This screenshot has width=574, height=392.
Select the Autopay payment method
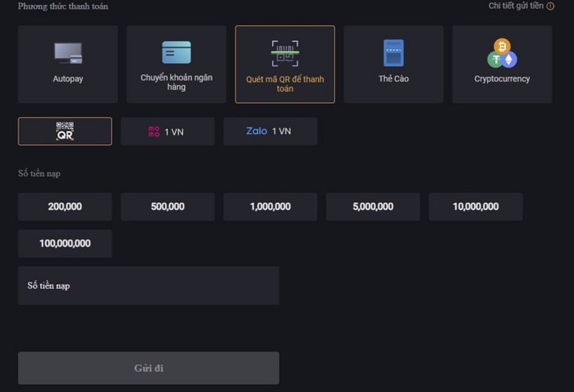(x=67, y=64)
